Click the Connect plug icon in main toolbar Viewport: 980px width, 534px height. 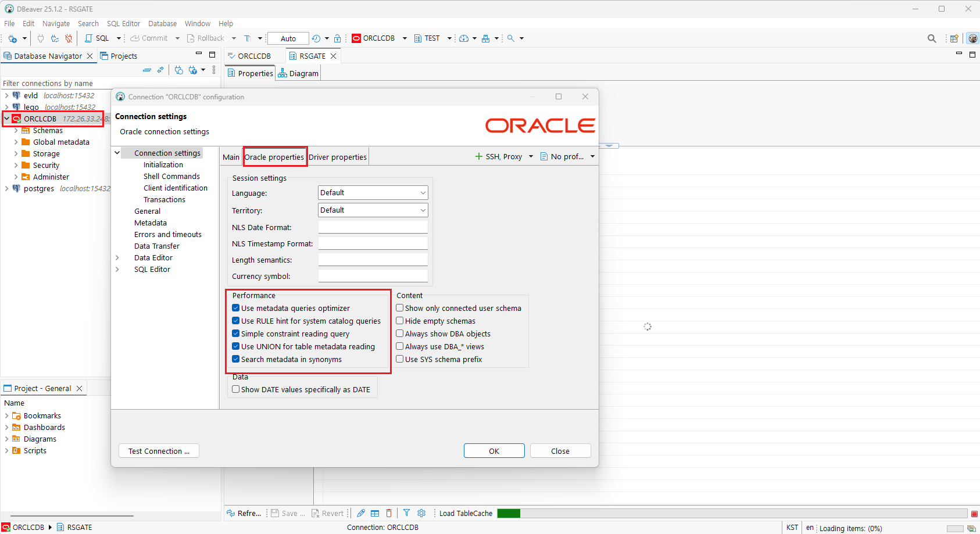(41, 38)
